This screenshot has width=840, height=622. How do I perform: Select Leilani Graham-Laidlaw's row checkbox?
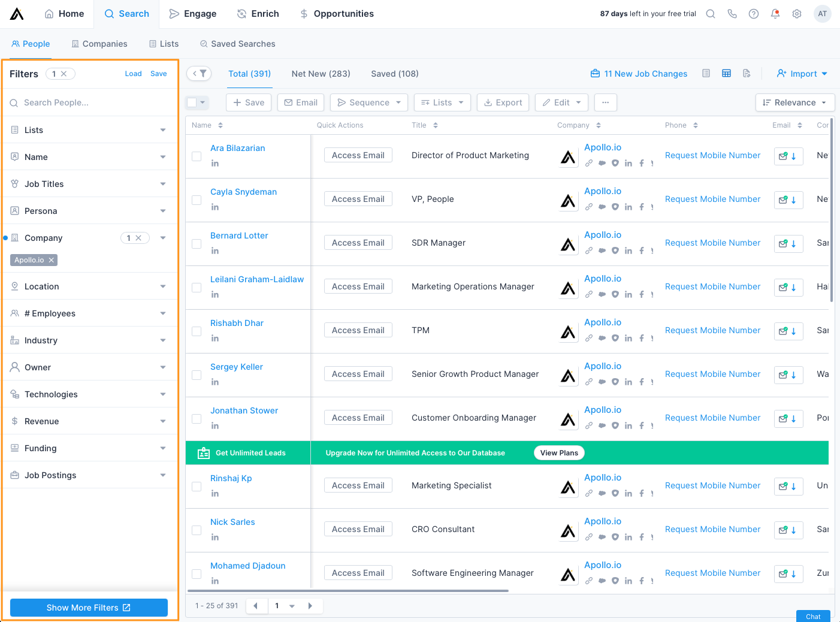[x=197, y=288]
